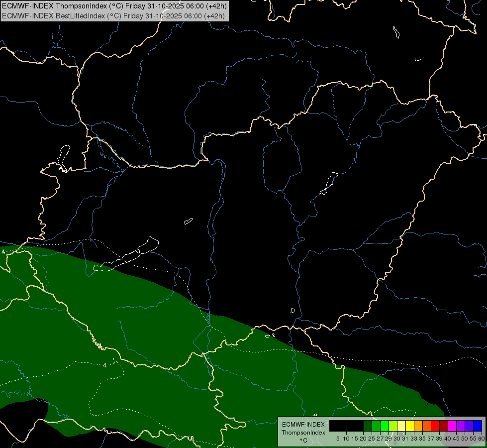Viewport: 487px width, 448px height.
Task: Click the legend value 25
Action: tap(372, 439)
